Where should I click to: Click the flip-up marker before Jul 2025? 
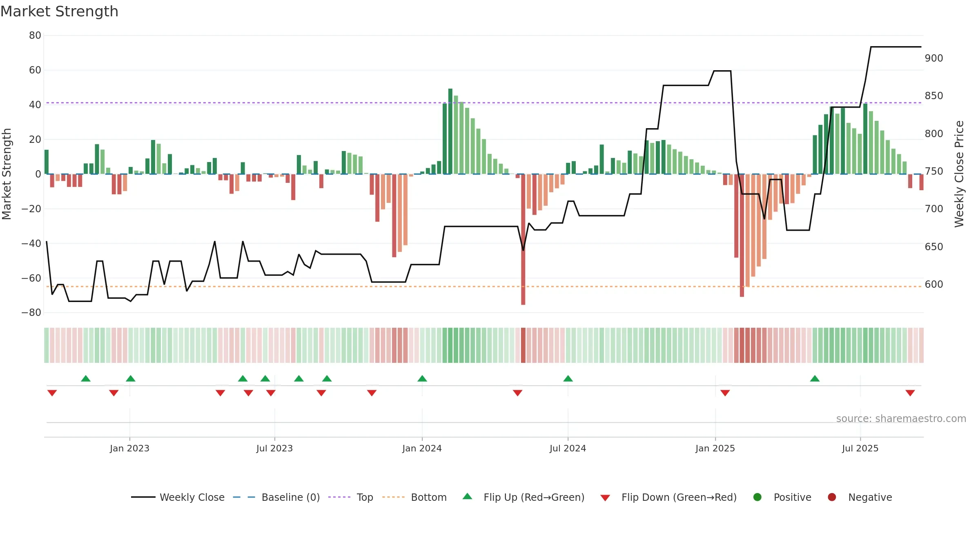815,378
